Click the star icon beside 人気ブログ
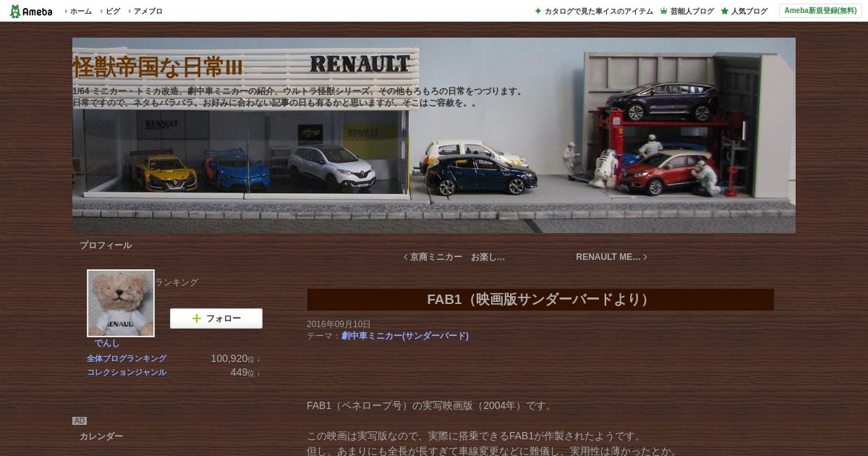The height and width of the screenshot is (456, 868). tap(725, 11)
